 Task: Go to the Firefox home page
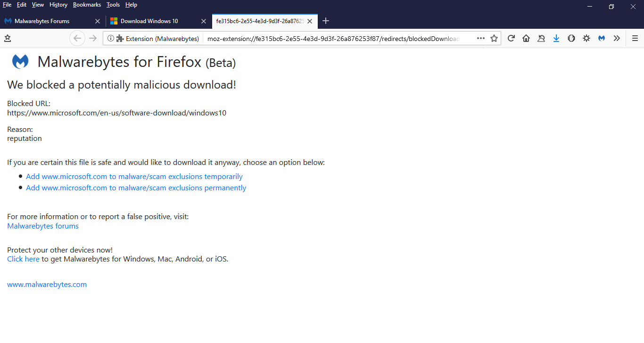pyautogui.click(x=526, y=38)
